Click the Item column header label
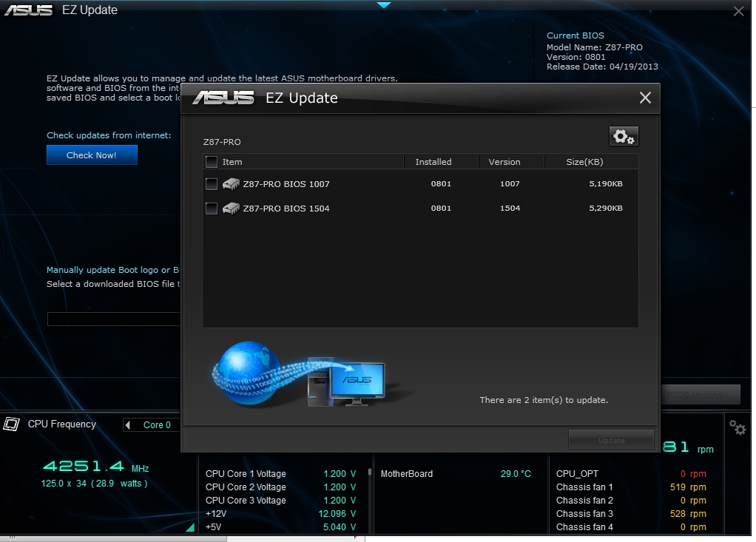The image size is (756, 542). pos(232,162)
